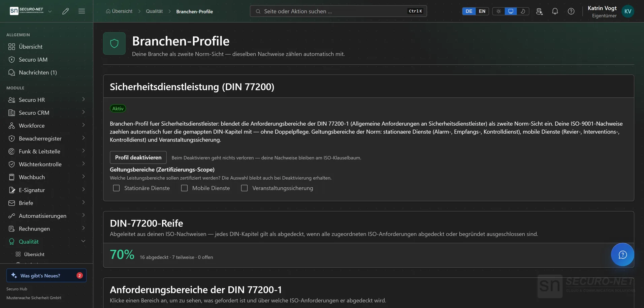The width and height of the screenshot is (644, 308).
Task: Click the Securo HR people icon
Action: coord(12,100)
